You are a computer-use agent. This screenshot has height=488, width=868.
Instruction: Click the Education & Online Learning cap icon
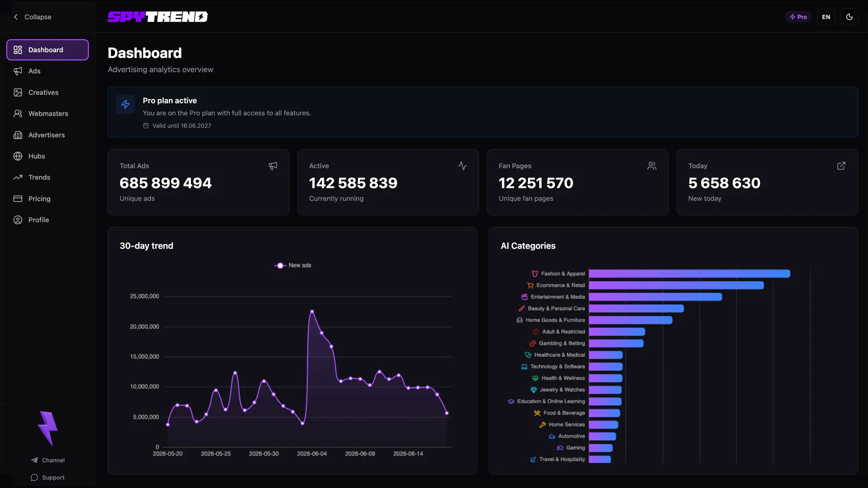click(511, 401)
